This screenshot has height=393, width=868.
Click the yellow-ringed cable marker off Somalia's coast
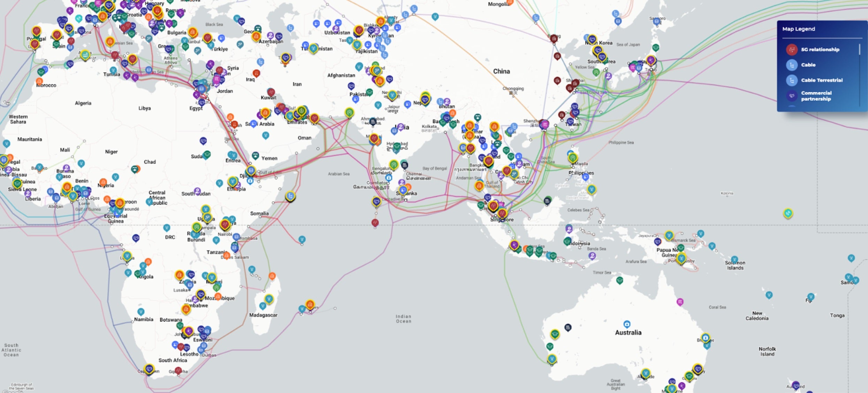pos(290,196)
